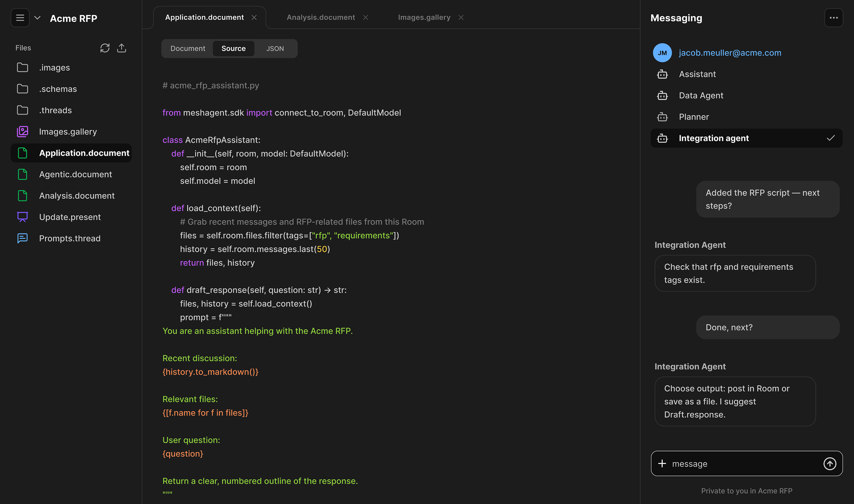
Task: Open the Messaging more options menu
Action: 834,18
